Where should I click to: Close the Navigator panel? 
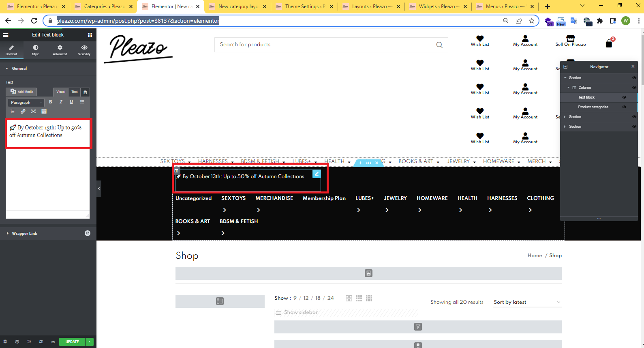(x=633, y=67)
